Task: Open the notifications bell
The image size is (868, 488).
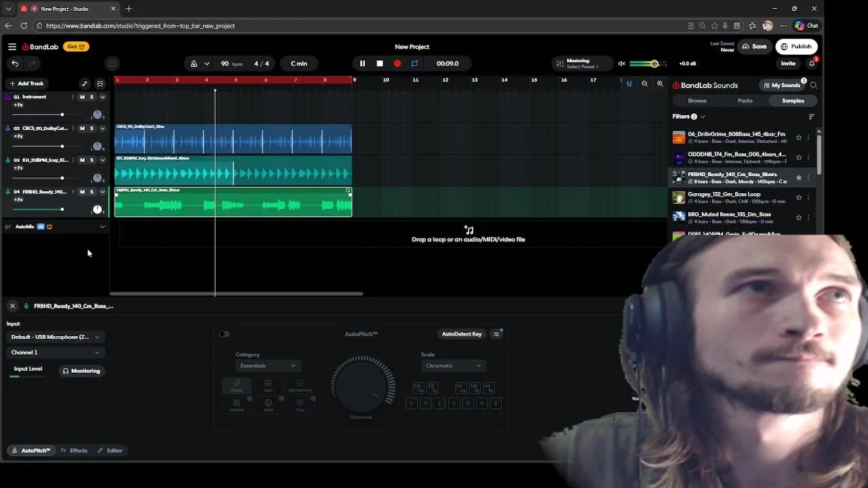Action: pos(812,64)
